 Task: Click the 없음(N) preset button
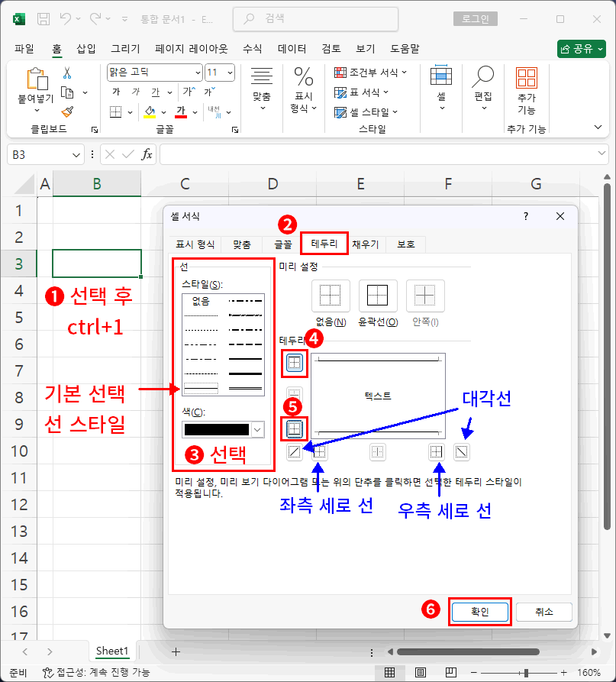coord(331,296)
